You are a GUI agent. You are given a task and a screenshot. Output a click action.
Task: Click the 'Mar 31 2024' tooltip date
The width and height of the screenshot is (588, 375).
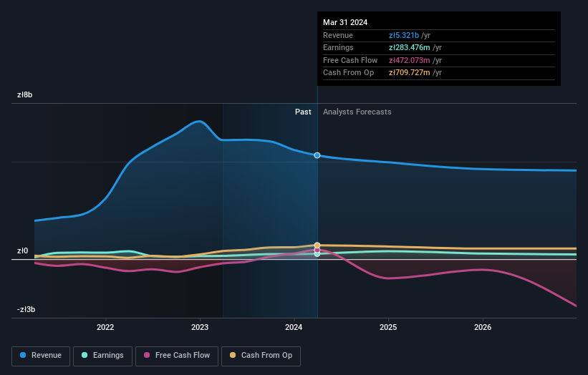pos(345,22)
